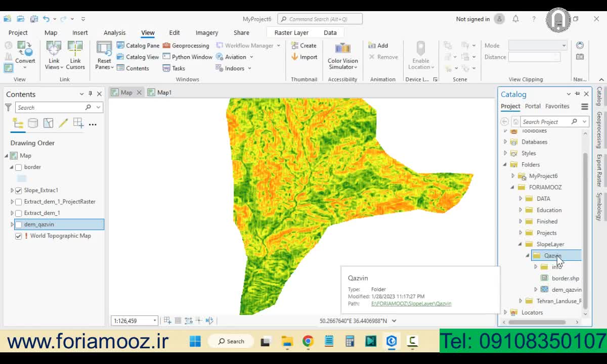This screenshot has width=607, height=364.
Task: Collapse the SlopeLayer folder tree node
Action: point(521,244)
